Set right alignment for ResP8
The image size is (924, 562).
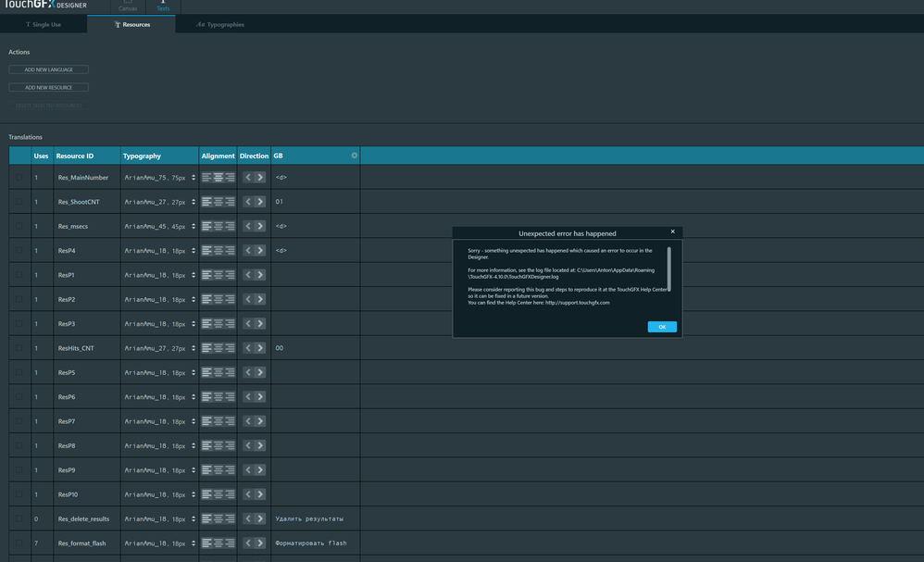click(x=230, y=446)
